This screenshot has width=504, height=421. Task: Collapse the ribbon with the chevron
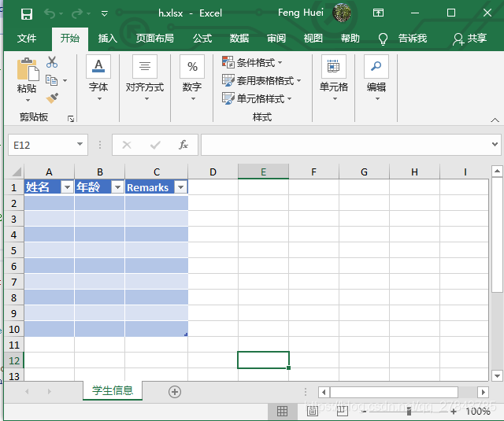tap(495, 120)
